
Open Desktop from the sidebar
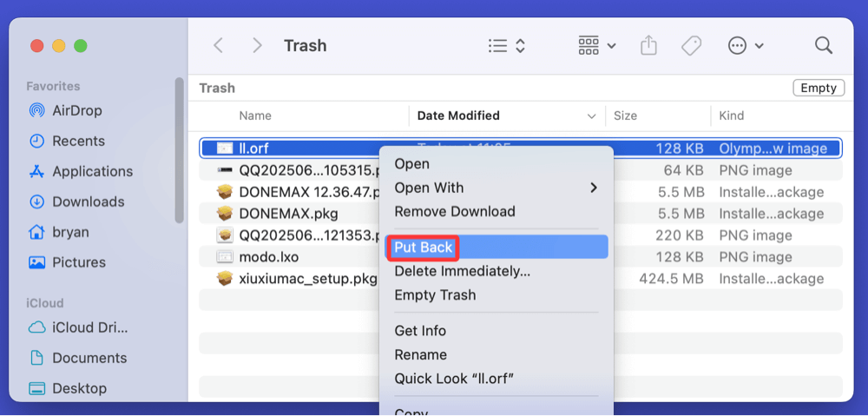point(68,388)
